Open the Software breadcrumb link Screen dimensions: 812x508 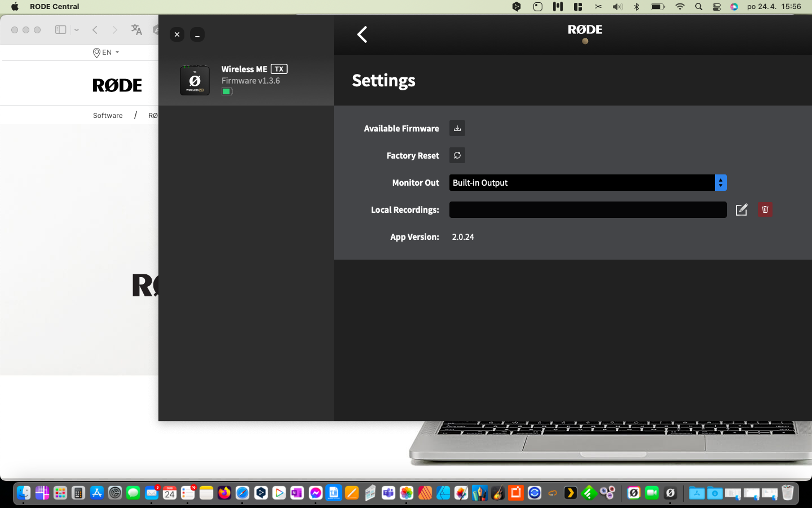click(x=108, y=115)
